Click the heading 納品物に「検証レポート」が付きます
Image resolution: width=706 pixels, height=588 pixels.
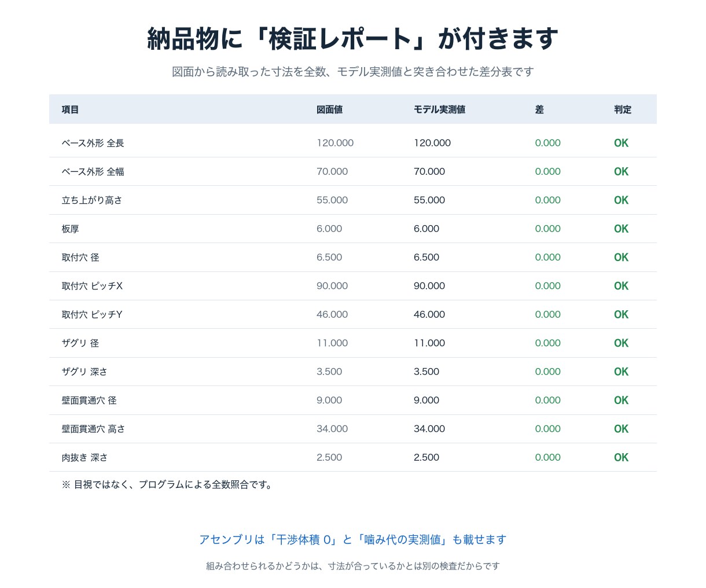(x=353, y=39)
